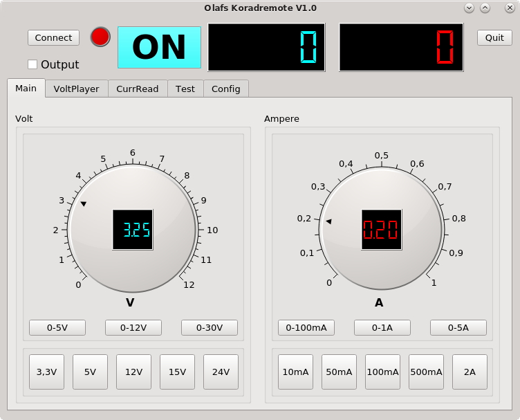
Task: Set current range to 0-1A
Action: point(382,328)
